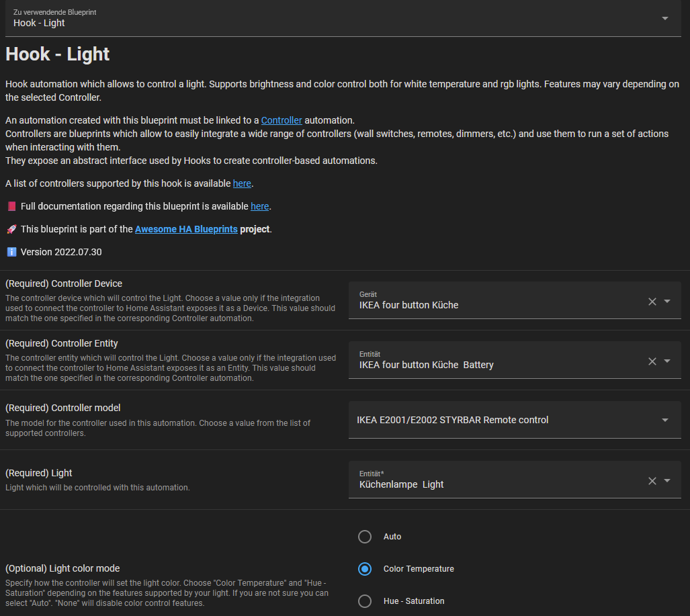Click the '(Required) Controller Device' label

coord(64,283)
